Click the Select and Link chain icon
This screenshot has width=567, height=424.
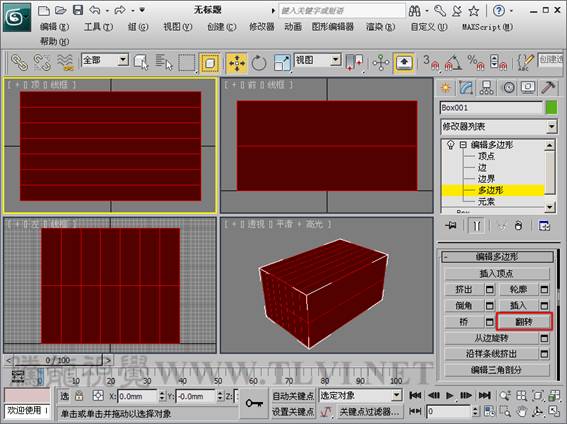pos(19,62)
